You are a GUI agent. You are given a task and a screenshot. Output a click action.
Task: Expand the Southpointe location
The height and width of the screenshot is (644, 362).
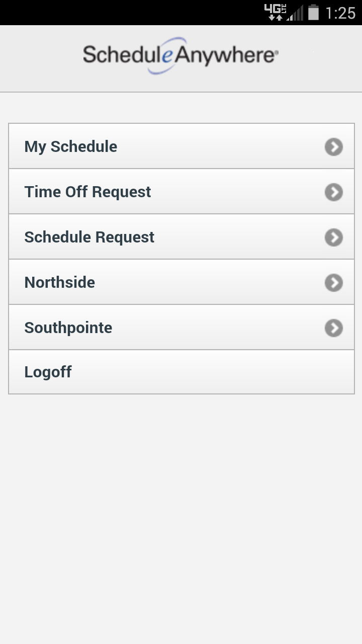tap(68, 328)
